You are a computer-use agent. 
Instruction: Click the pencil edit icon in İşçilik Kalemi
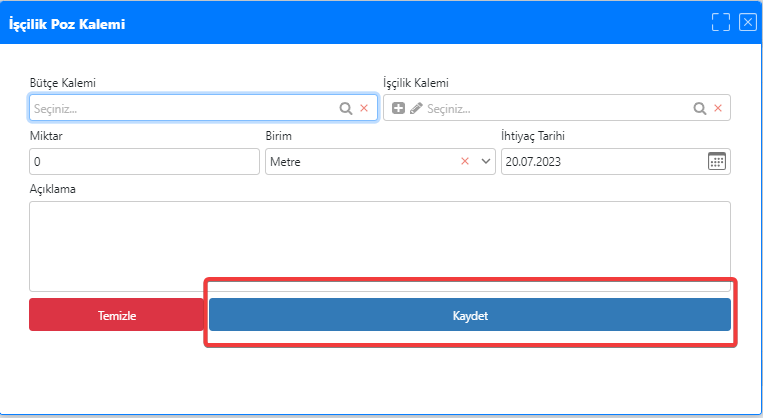416,108
